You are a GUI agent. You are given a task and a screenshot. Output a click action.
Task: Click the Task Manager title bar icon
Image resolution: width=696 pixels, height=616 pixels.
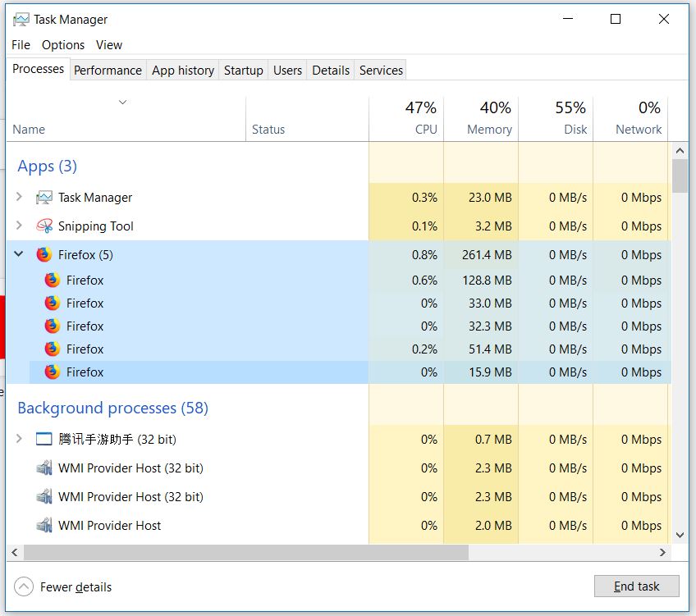(x=21, y=20)
